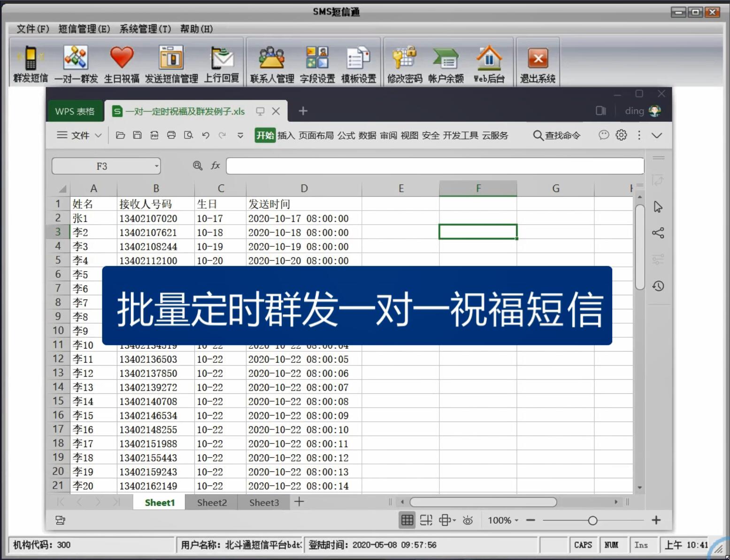Switch to page break preview view
The height and width of the screenshot is (560, 730).
pyautogui.click(x=426, y=520)
